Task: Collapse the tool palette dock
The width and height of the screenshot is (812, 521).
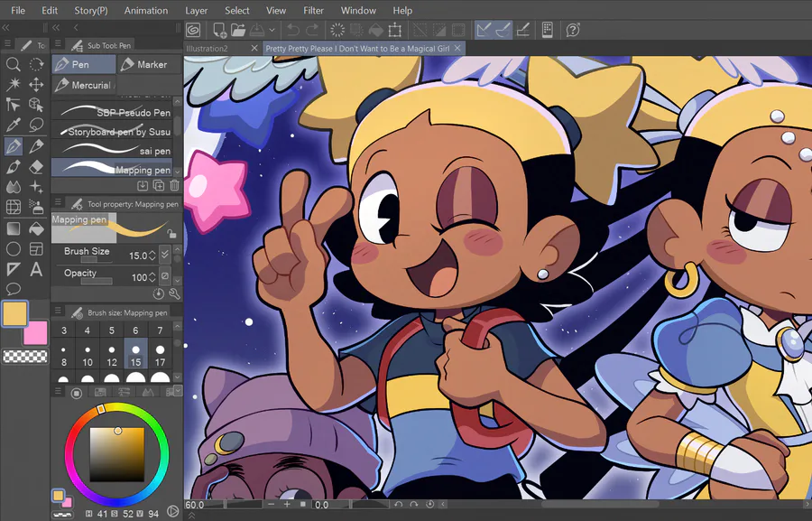Action: click(x=6, y=27)
